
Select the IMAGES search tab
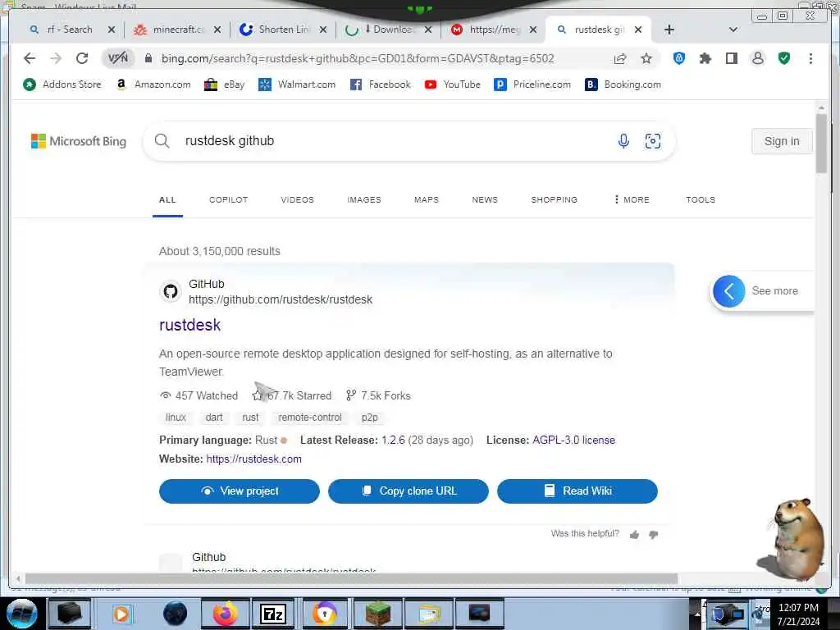363,199
